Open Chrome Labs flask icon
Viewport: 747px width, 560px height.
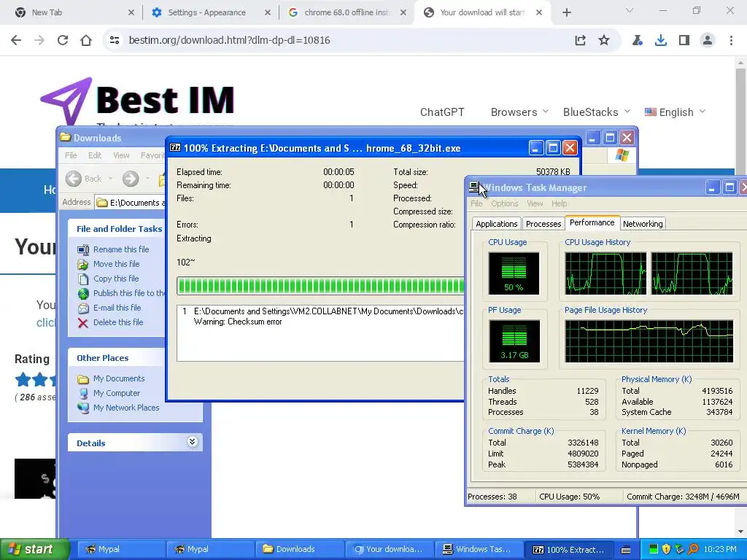638,41
